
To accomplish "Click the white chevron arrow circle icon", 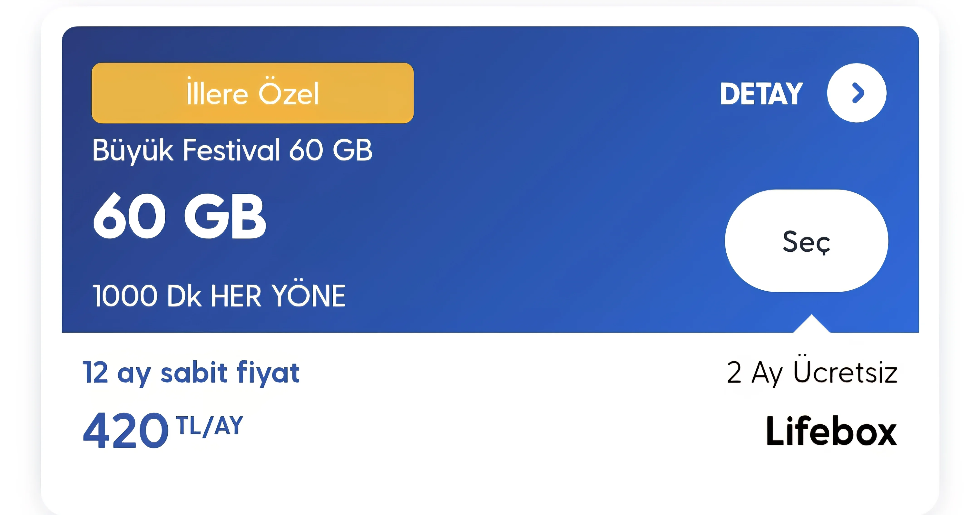I will point(856,93).
